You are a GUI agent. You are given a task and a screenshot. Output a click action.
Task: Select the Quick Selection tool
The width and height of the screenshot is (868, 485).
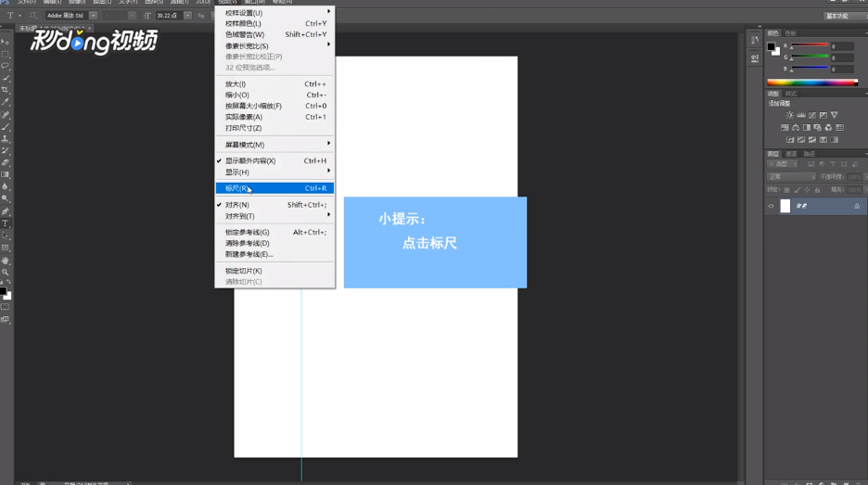(x=6, y=78)
